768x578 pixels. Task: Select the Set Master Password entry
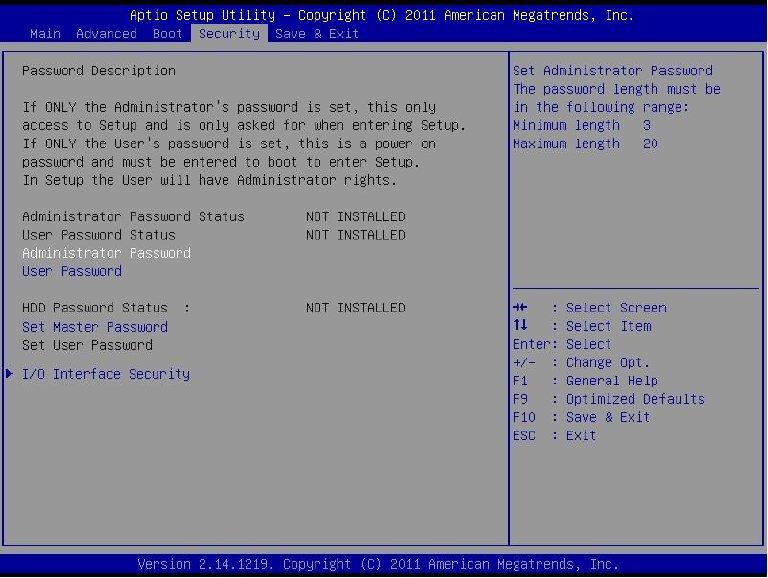pos(95,327)
